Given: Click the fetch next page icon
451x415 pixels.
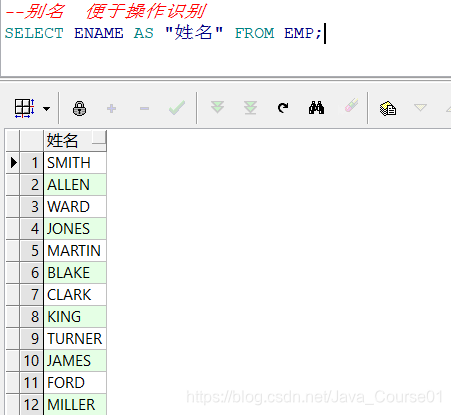Looking at the screenshot, I should click(217, 107).
